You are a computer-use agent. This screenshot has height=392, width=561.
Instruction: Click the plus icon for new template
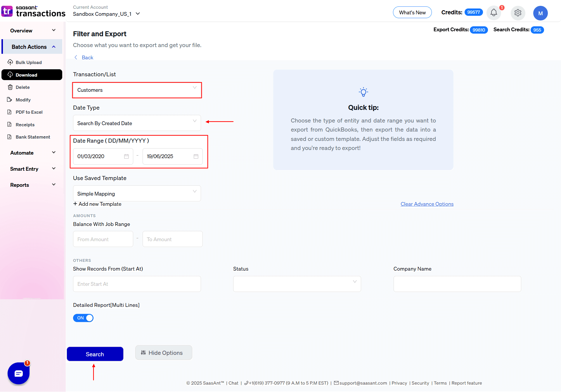(x=75, y=204)
